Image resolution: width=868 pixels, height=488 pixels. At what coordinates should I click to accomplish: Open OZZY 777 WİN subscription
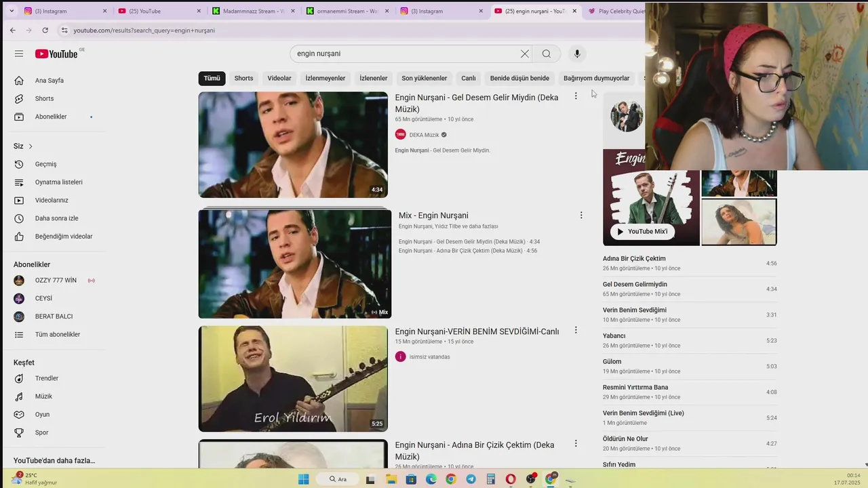[54, 281]
